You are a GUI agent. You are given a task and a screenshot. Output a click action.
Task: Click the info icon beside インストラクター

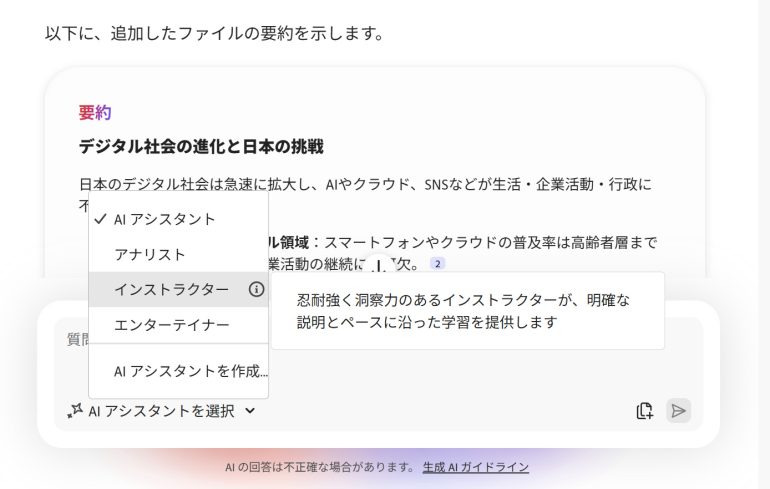[x=256, y=290]
